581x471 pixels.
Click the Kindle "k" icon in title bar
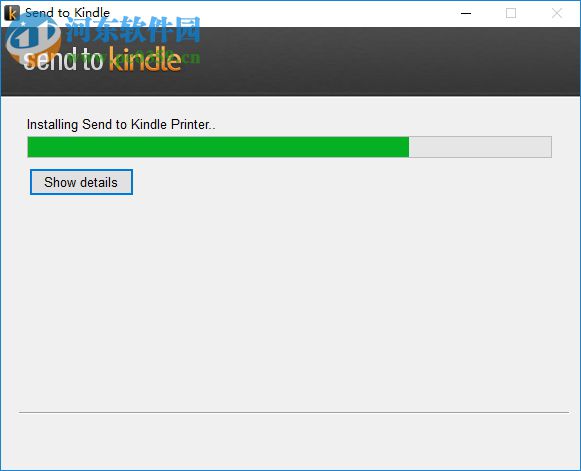tap(11, 13)
